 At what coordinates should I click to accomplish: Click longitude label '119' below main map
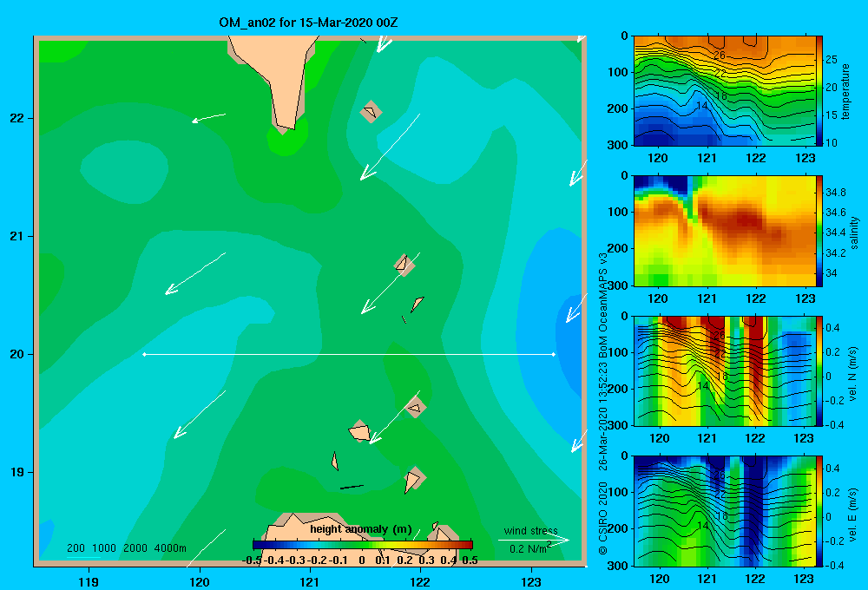click(89, 581)
